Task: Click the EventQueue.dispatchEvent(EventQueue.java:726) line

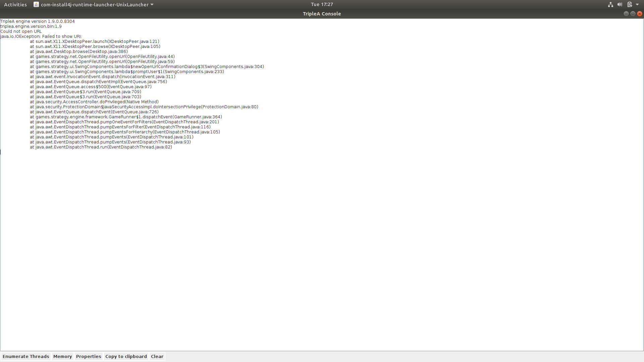Action: tap(94, 112)
